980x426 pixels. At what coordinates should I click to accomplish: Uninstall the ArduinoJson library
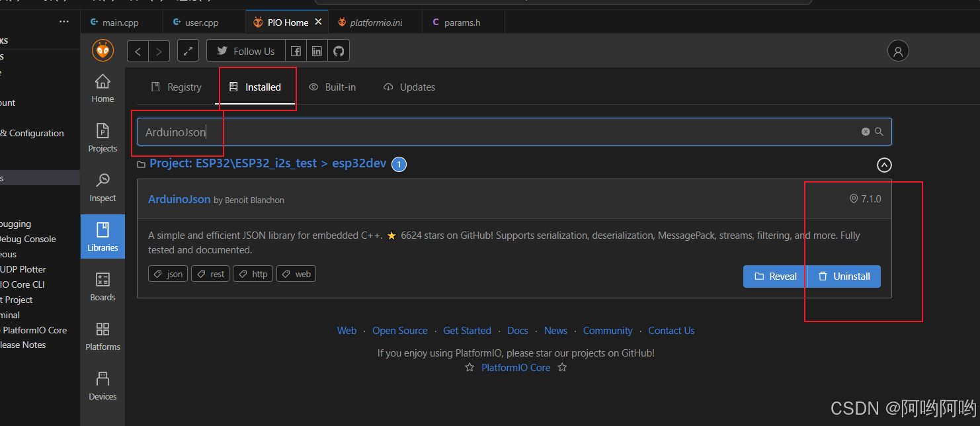point(844,277)
